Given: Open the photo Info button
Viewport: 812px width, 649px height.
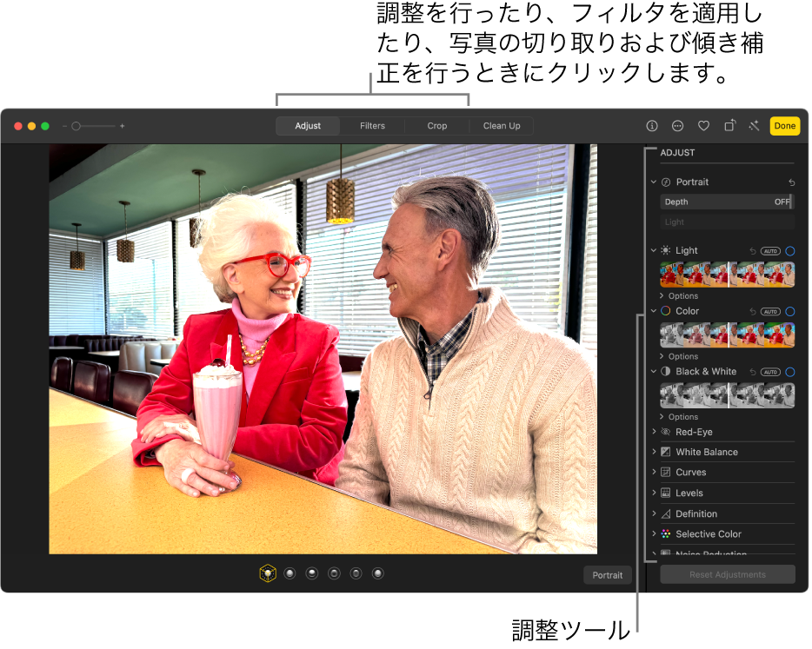Looking at the screenshot, I should 654,126.
